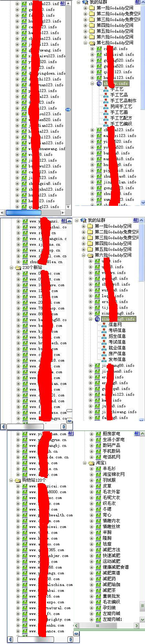Open the 手机数码 site entry
Screen dimensions: 145x644
coord(111,451)
